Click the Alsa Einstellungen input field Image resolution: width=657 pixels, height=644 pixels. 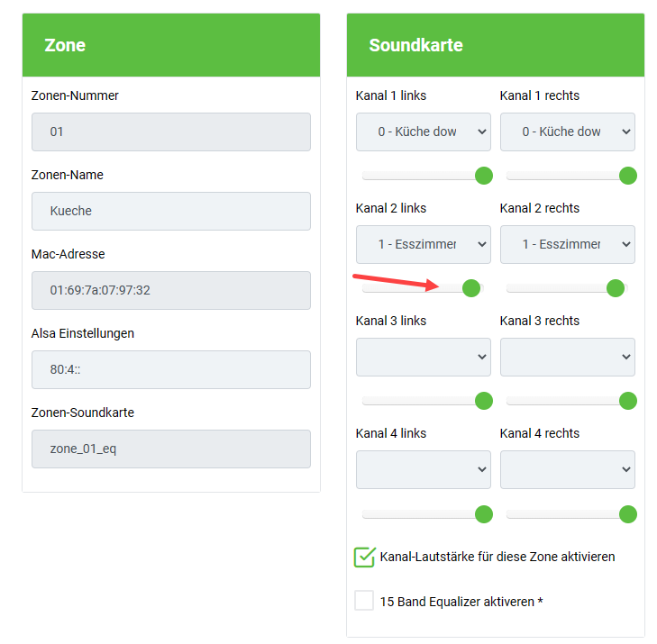point(171,369)
